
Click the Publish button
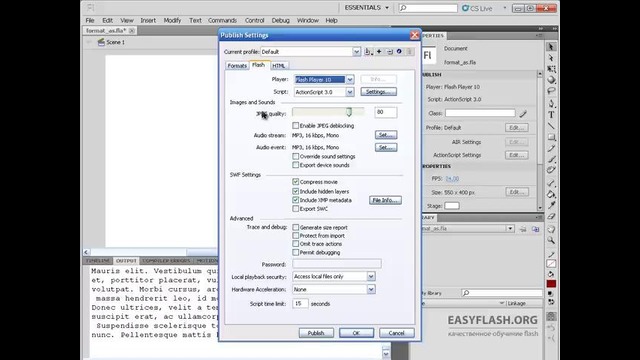(x=316, y=333)
